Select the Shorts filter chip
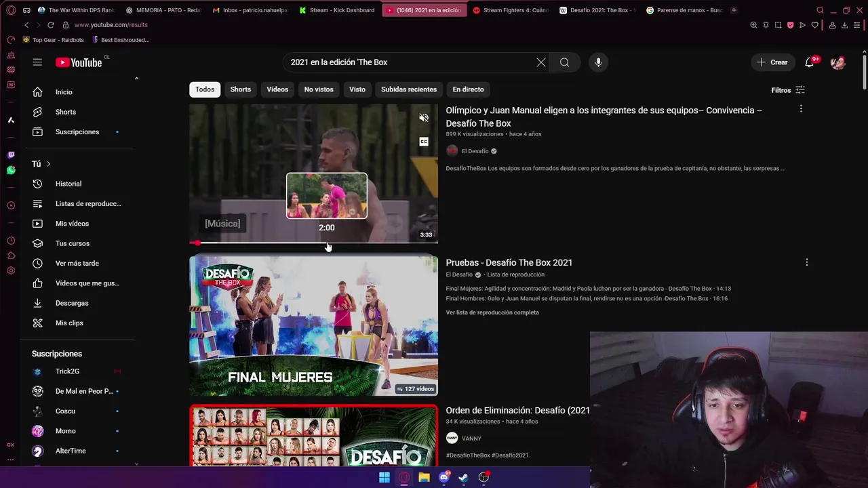Viewport: 868px width, 488px height. [240, 89]
